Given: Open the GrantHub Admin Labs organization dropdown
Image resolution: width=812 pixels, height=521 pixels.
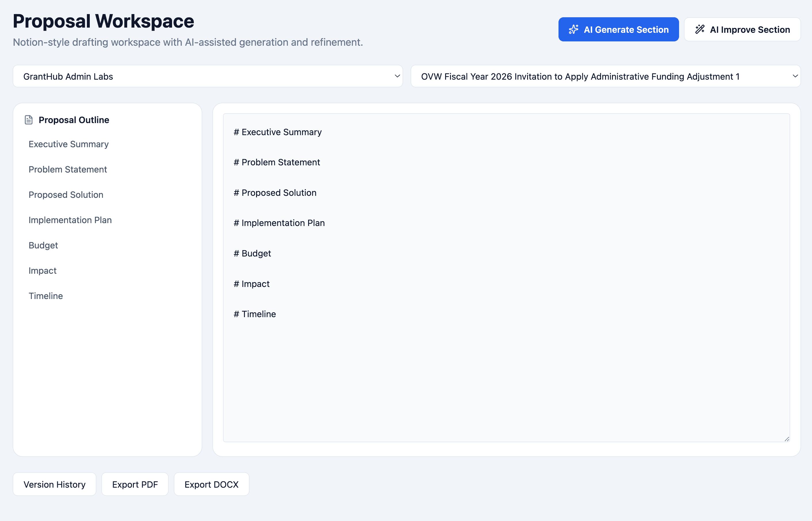Looking at the screenshot, I should 207,76.
